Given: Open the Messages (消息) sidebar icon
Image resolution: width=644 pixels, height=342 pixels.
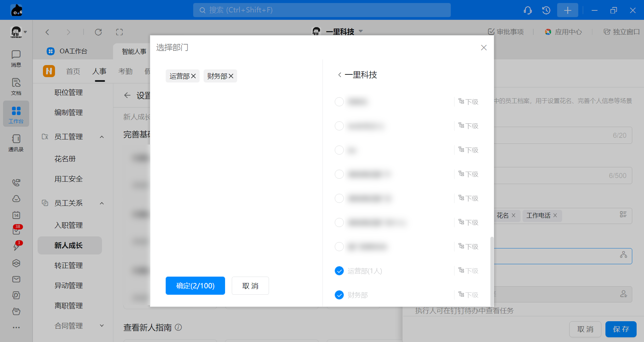Looking at the screenshot, I should (16, 58).
